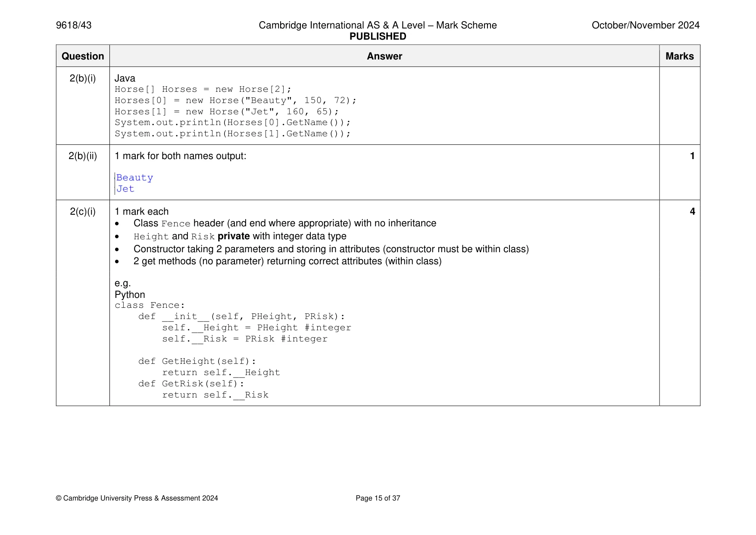Click the 'Python' label
The image size is (756, 535).
(130, 295)
